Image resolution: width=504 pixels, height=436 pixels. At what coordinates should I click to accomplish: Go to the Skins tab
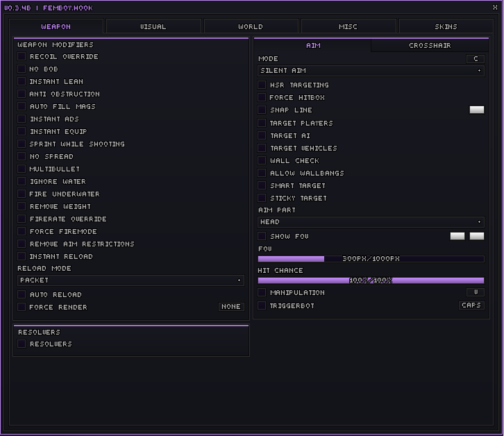coord(446,26)
